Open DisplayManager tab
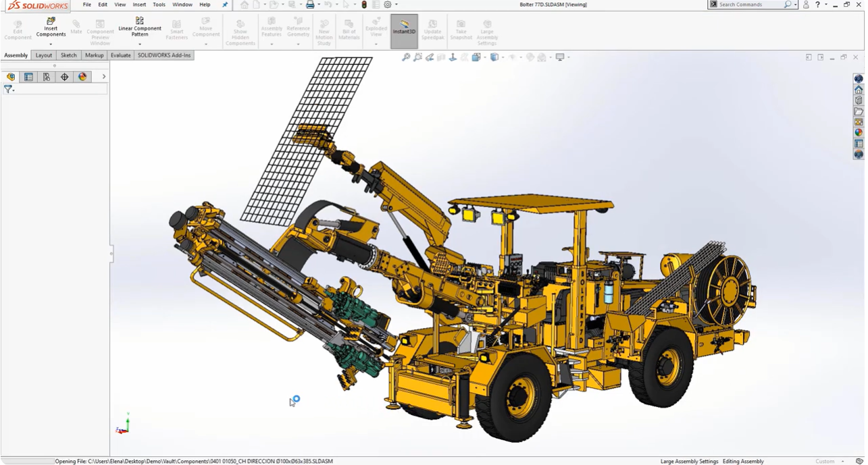The width and height of the screenshot is (868, 465). 82,77
